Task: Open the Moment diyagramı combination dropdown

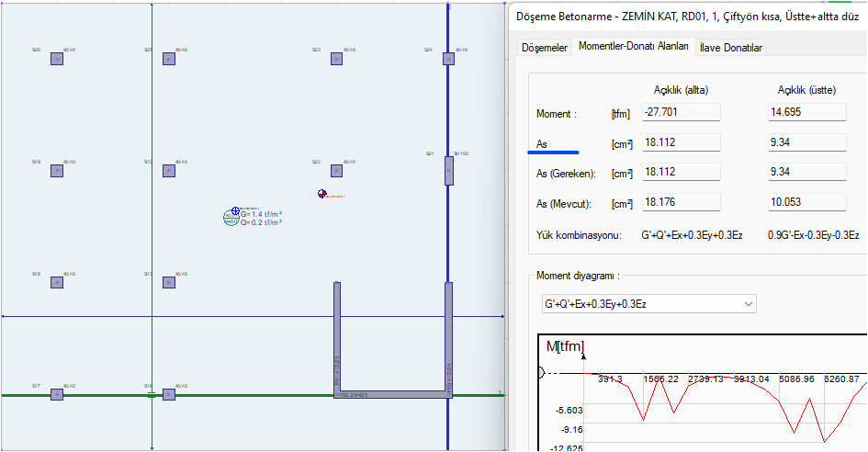Action: (x=648, y=303)
